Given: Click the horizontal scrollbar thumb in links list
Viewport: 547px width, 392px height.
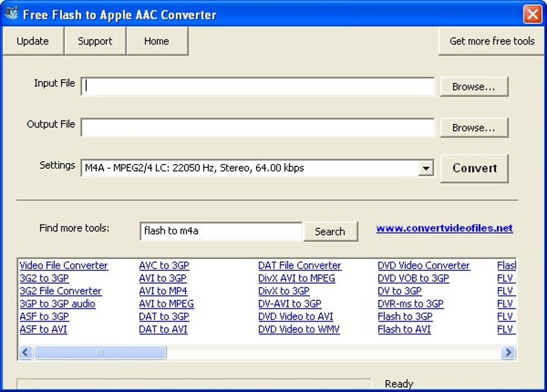Looking at the screenshot, I should click(x=100, y=352).
